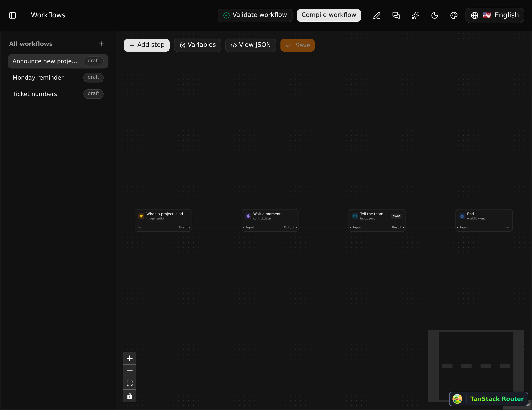
Task: Select the 'Tell the team' inbox node
Action: 377,220
